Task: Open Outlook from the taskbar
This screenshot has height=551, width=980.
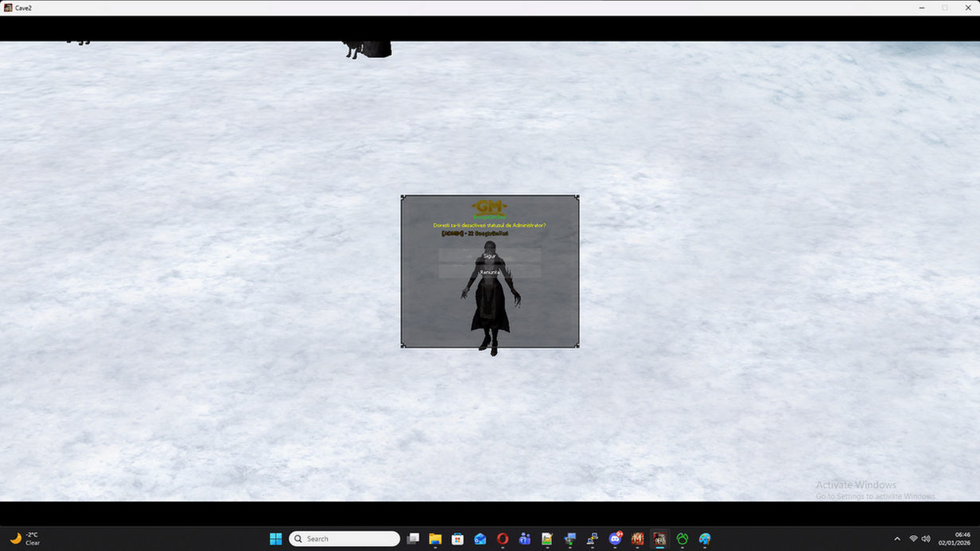Action: [x=480, y=538]
